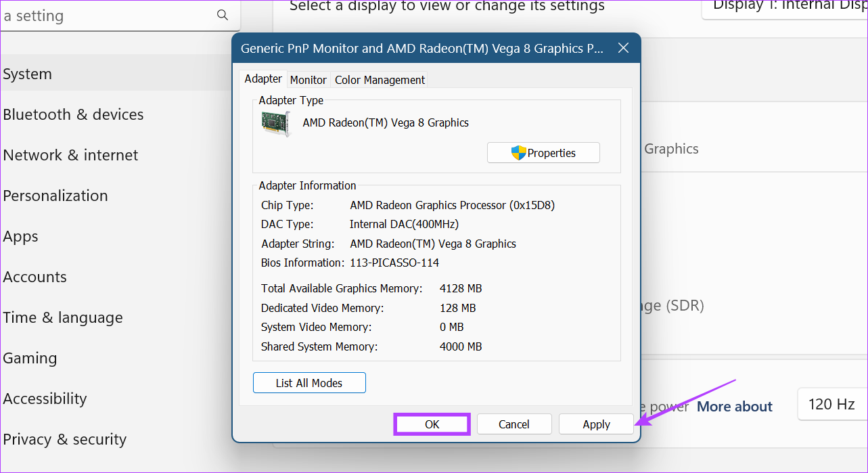Viewport: 868px width, 473px height.
Task: Click the 4000 MB shared system memory value
Action: pyautogui.click(x=461, y=346)
